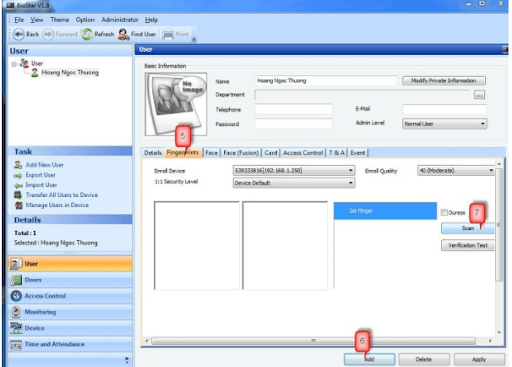
Task: Click the No Image user photo thumbnail
Action: (x=176, y=104)
